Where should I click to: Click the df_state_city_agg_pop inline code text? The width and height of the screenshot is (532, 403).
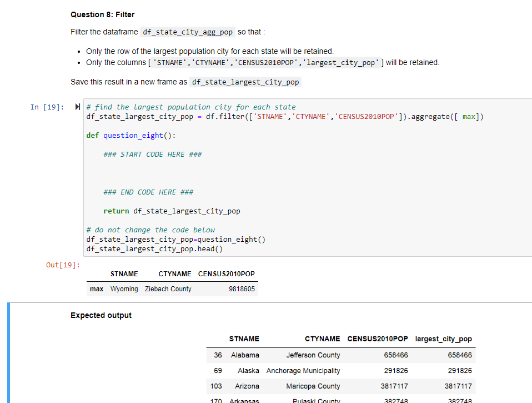tap(187, 32)
